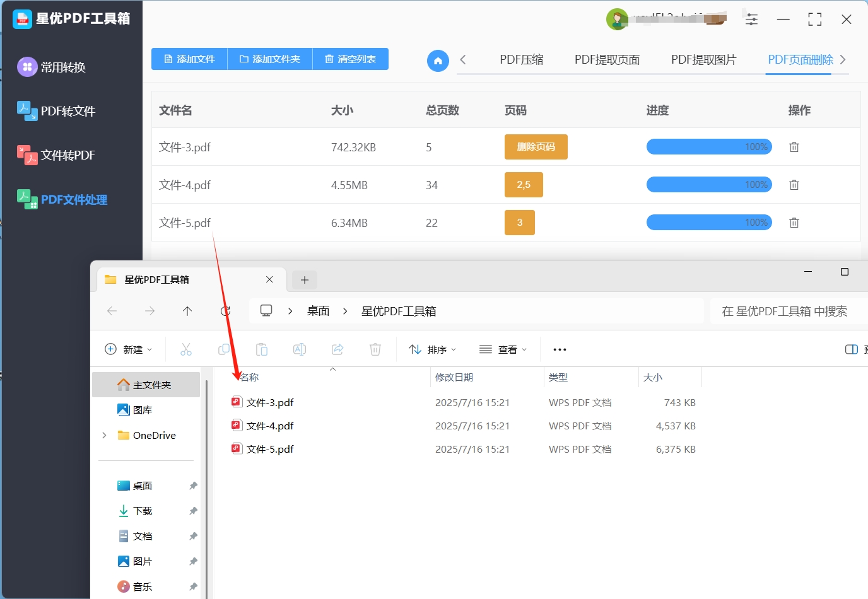Viewport: 868px width, 599px height.
Task: Delete 文件-5.pdf row via trash icon
Action: [x=794, y=223]
